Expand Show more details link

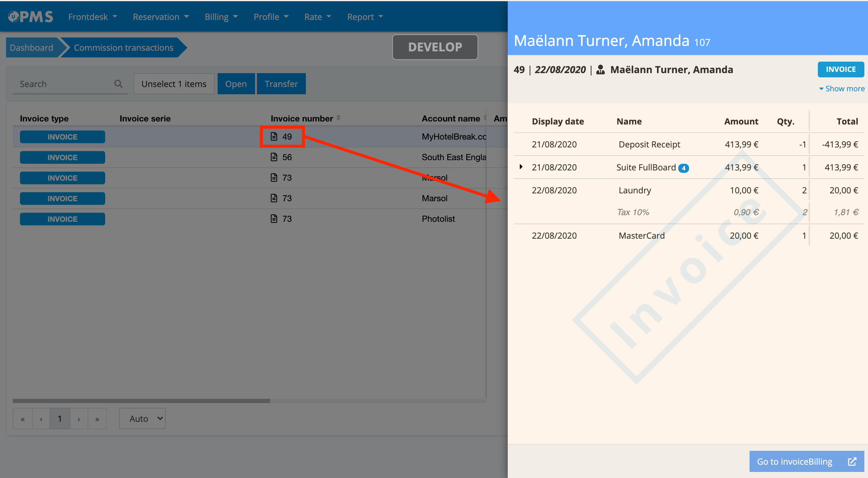[x=842, y=89]
